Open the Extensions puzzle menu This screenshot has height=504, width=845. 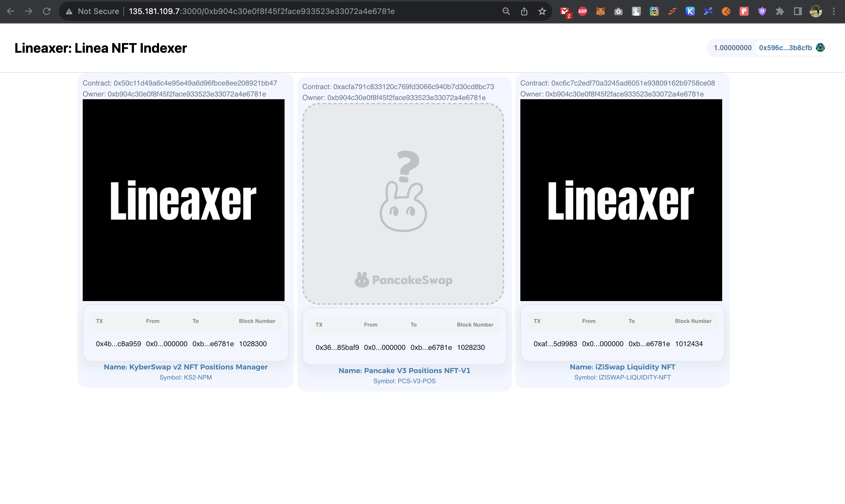pyautogui.click(x=780, y=11)
